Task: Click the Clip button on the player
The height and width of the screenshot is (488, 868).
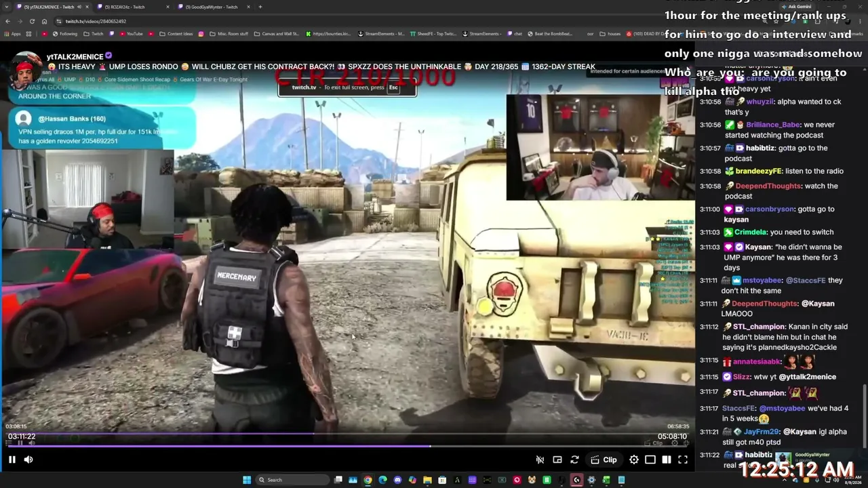Action: coord(604,460)
